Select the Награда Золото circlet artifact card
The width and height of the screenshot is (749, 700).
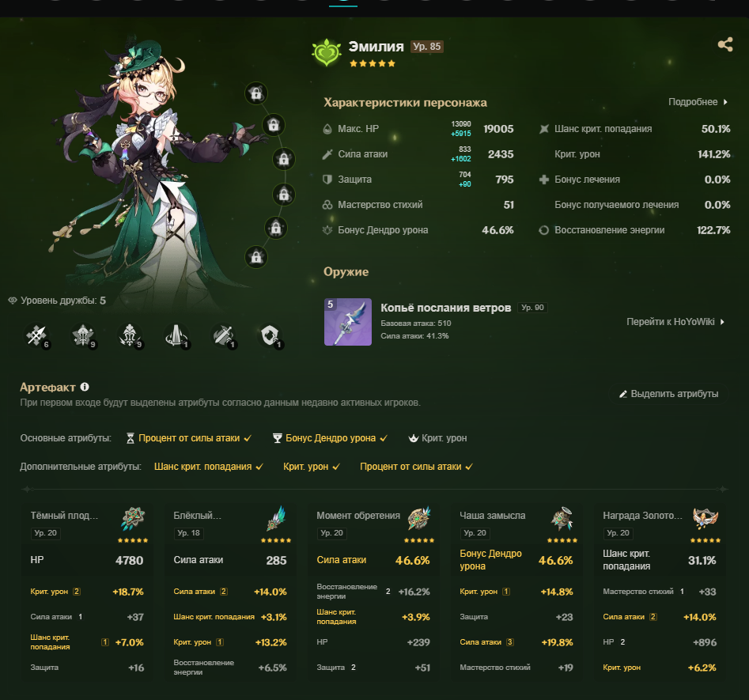[x=659, y=592]
